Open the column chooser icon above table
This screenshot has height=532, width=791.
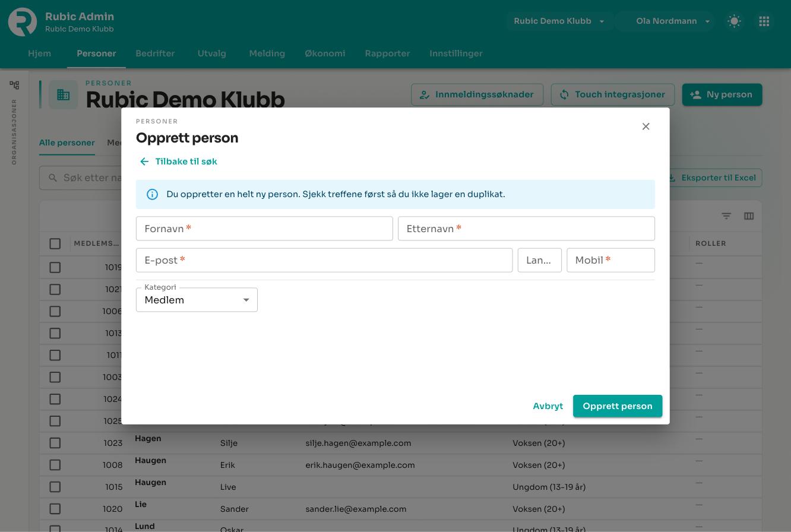point(749,216)
